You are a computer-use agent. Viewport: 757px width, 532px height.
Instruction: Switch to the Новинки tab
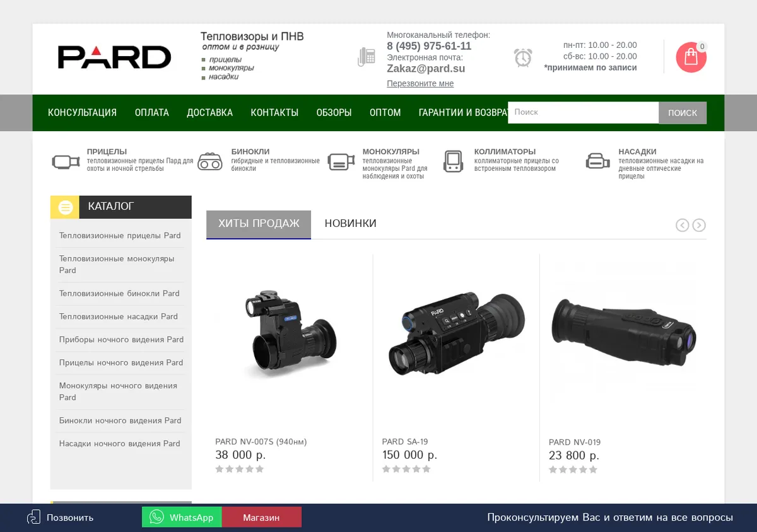click(350, 224)
